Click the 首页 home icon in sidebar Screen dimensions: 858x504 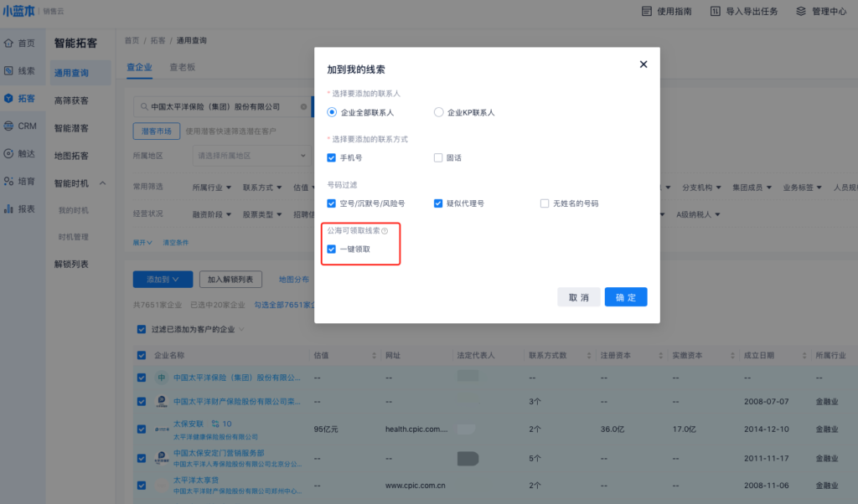[8, 43]
